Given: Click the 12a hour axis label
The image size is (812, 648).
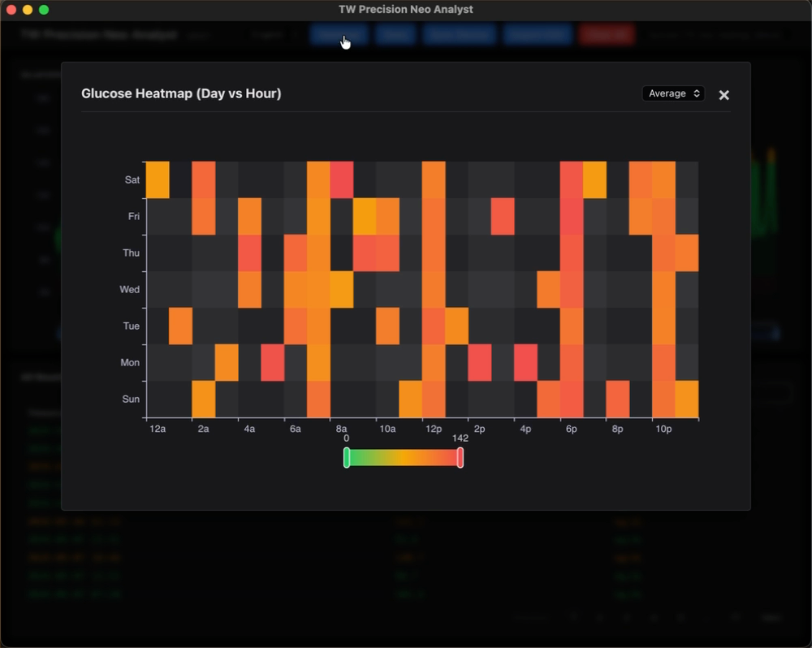Looking at the screenshot, I should point(158,429).
